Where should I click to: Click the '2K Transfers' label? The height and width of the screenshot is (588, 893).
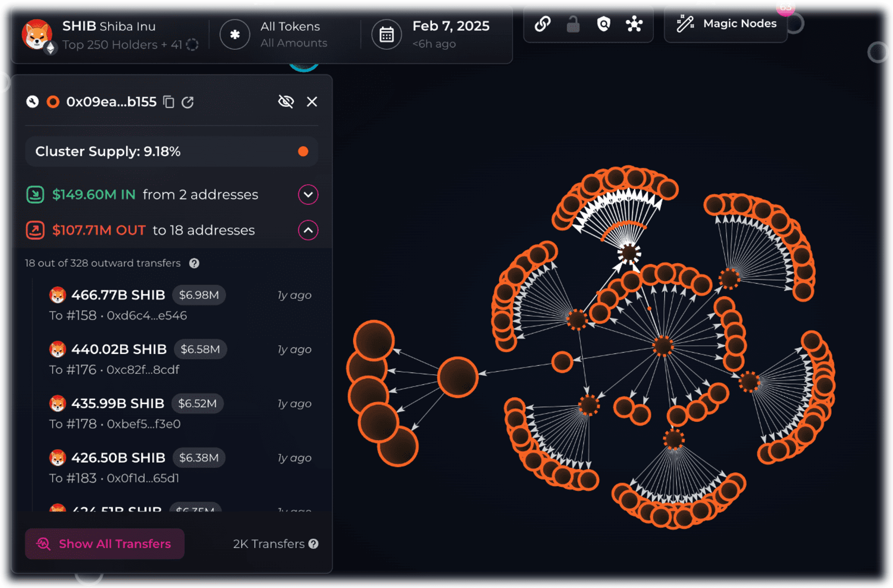point(269,543)
